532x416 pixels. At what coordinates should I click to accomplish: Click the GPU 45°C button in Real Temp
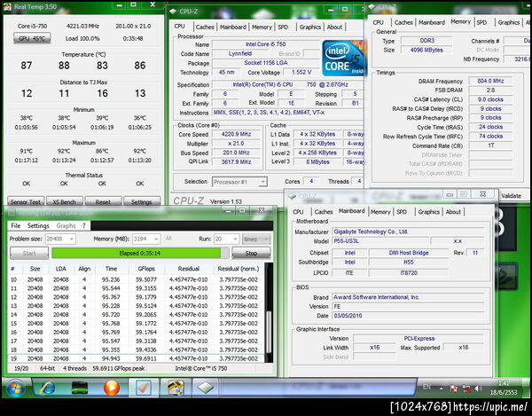point(32,38)
